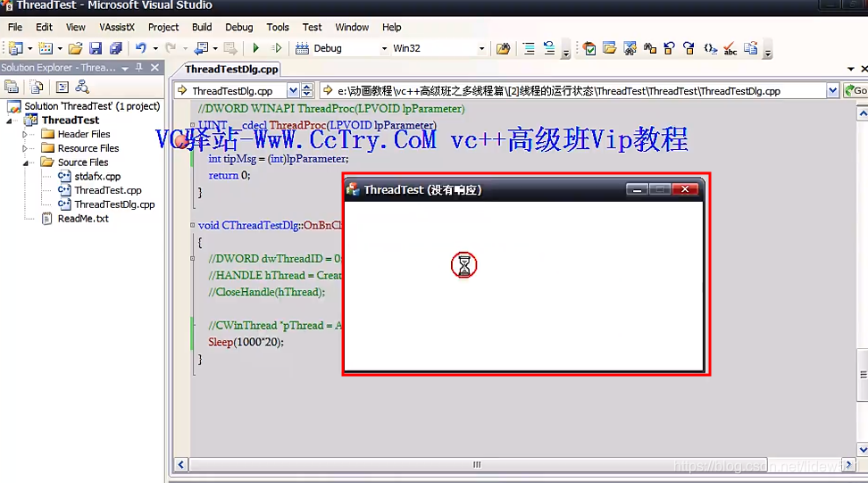Select the ThreadTestDlg.cpp editor tab

(x=231, y=69)
